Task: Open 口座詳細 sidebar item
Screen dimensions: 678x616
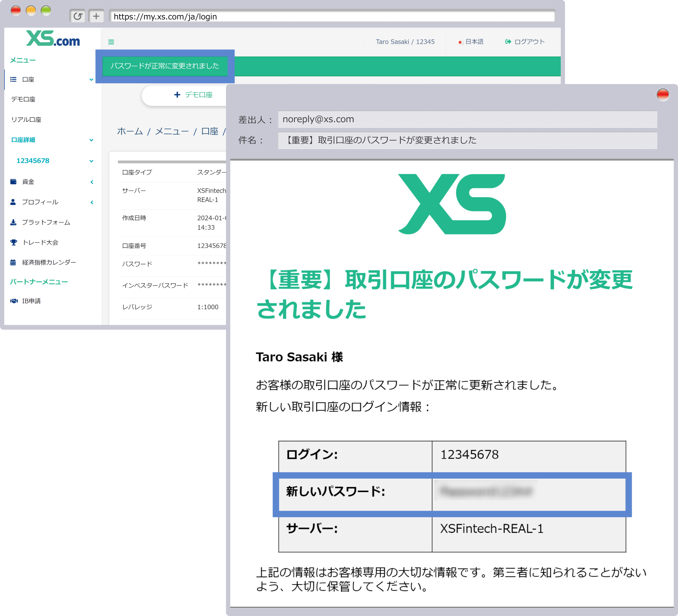Action: pos(23,140)
